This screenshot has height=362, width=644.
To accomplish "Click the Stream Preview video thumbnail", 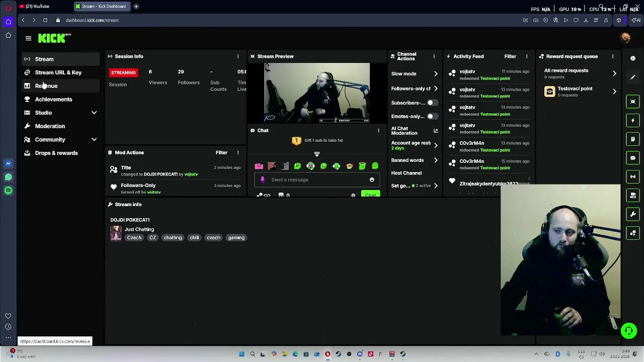I will (x=317, y=93).
